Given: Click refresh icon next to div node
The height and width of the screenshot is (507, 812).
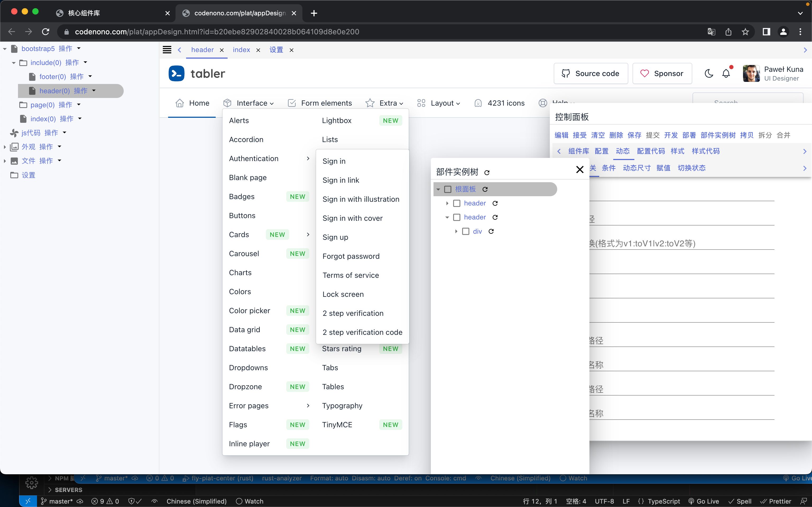Looking at the screenshot, I should (x=491, y=232).
